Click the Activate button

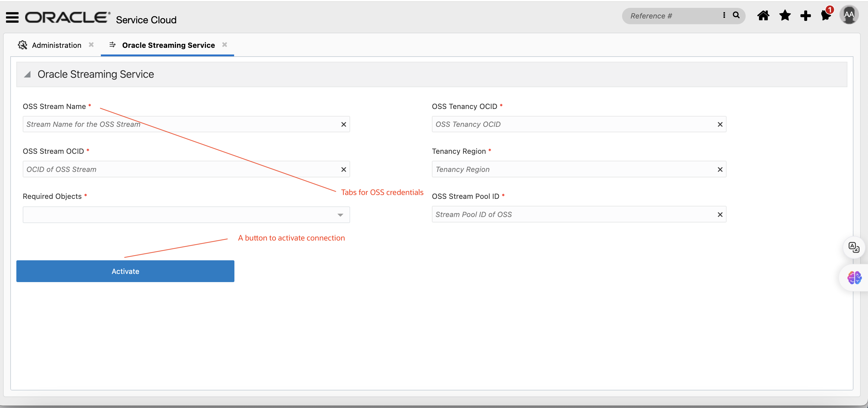[x=125, y=271]
